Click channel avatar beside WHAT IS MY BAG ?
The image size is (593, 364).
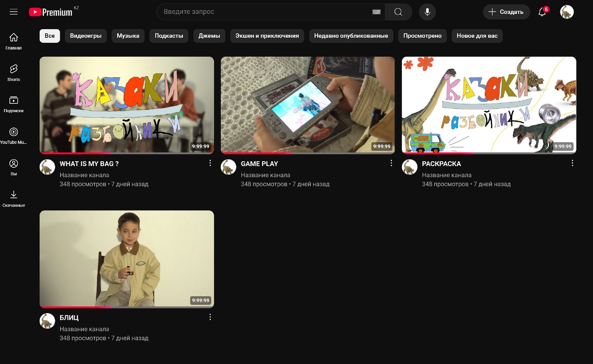click(x=47, y=167)
